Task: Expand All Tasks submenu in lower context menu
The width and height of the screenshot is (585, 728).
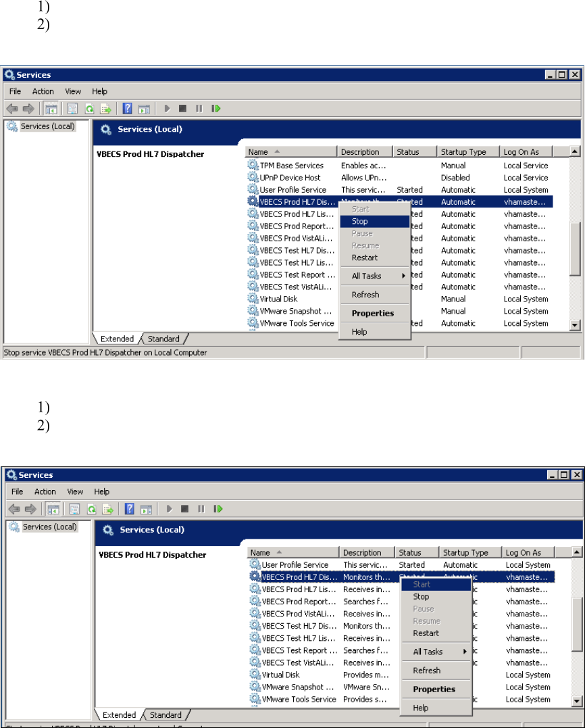Action: coord(436,652)
